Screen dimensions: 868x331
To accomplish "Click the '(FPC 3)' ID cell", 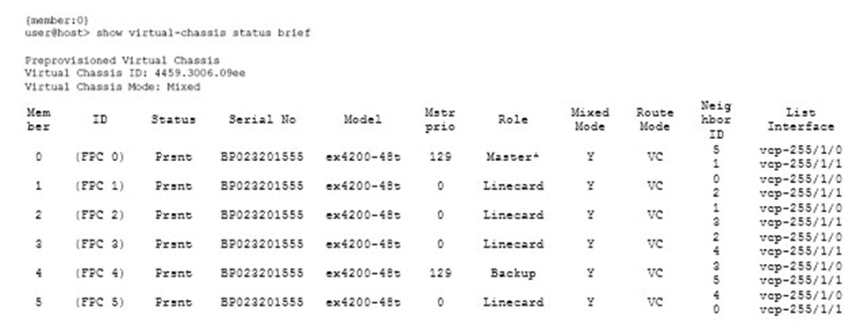I will pos(99,244).
